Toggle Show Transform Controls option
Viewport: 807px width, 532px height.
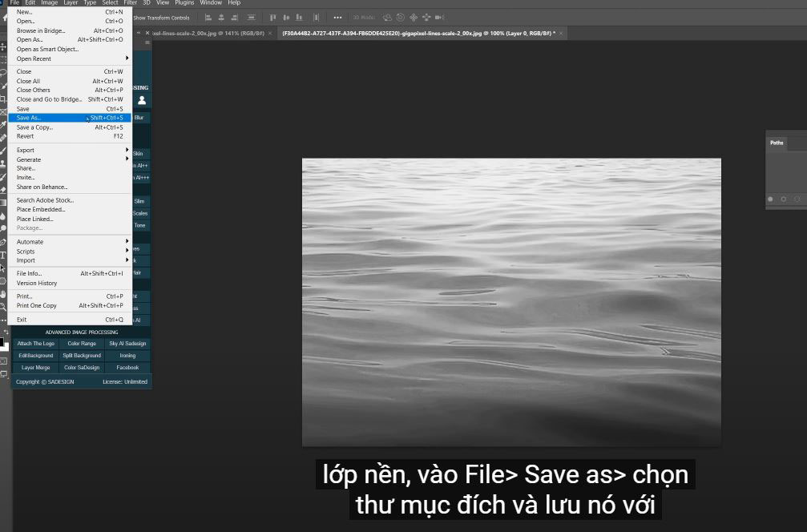click(161, 18)
